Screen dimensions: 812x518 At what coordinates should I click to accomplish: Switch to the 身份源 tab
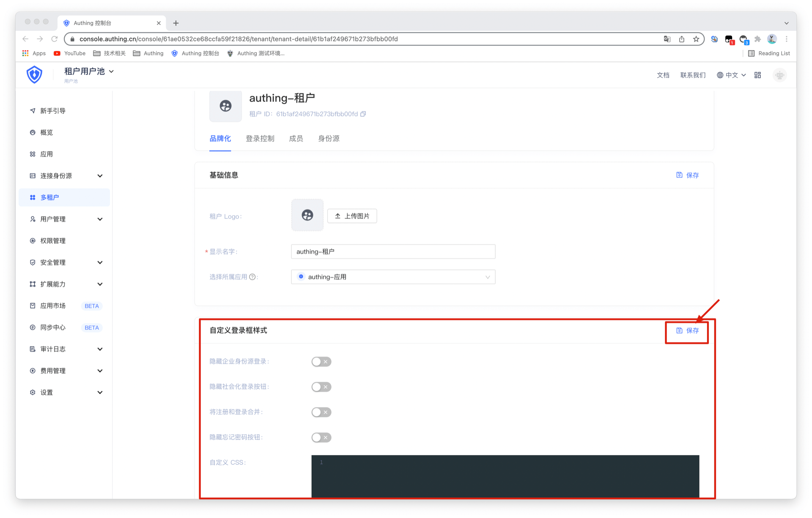[x=329, y=139]
